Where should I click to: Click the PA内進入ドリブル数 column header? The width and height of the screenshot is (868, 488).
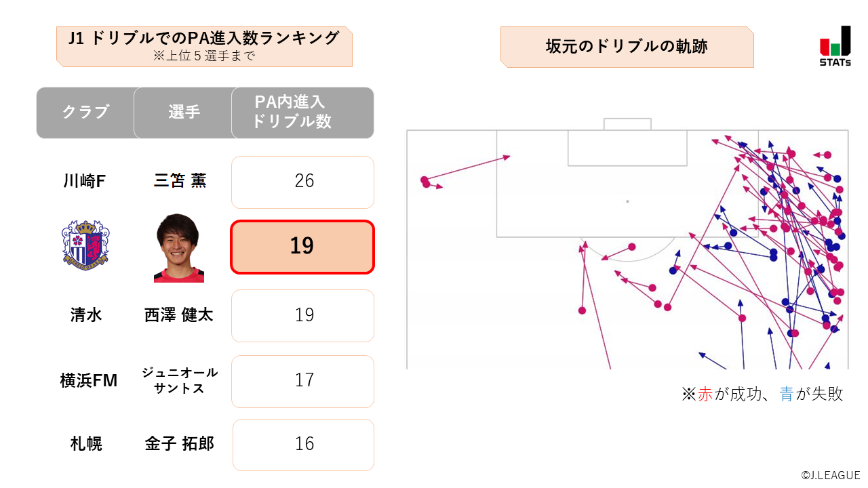[302, 113]
